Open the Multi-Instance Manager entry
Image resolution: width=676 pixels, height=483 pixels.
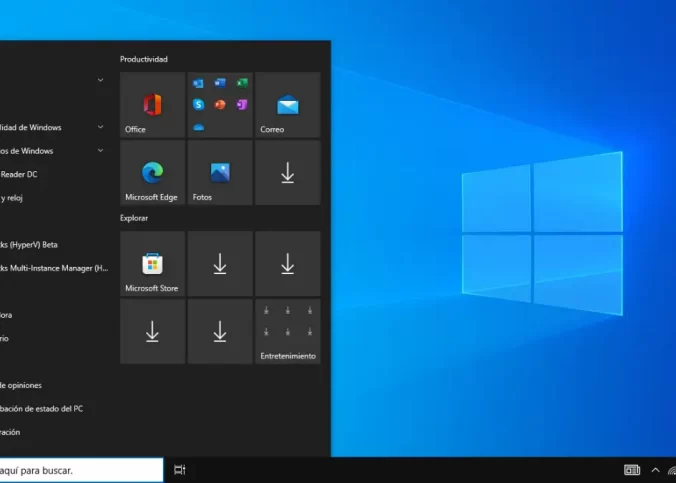pyautogui.click(x=54, y=268)
